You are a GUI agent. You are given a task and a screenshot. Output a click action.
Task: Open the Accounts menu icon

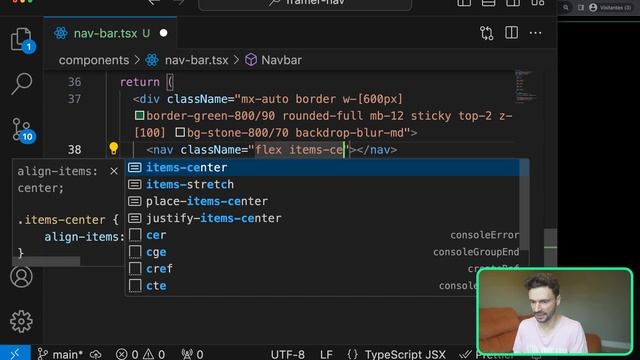(21, 277)
